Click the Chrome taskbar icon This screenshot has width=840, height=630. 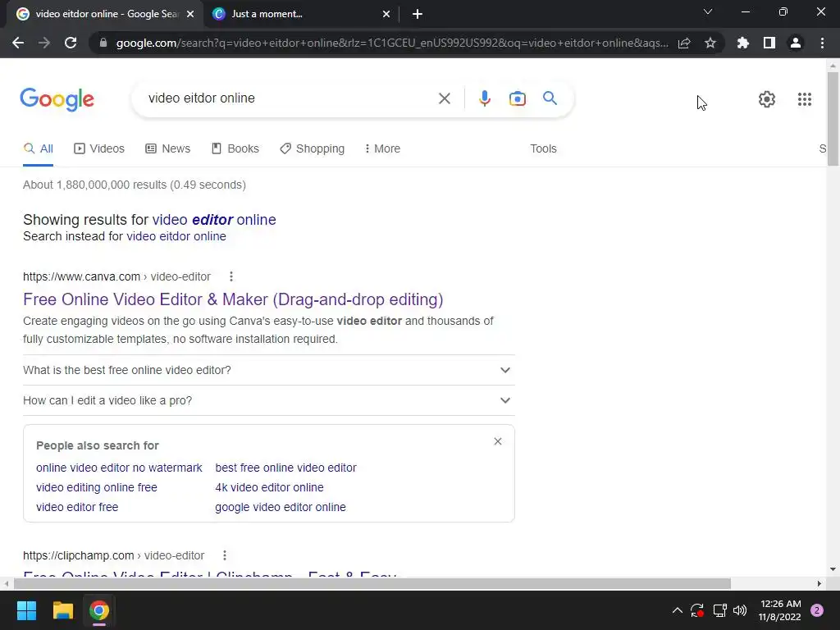(99, 610)
